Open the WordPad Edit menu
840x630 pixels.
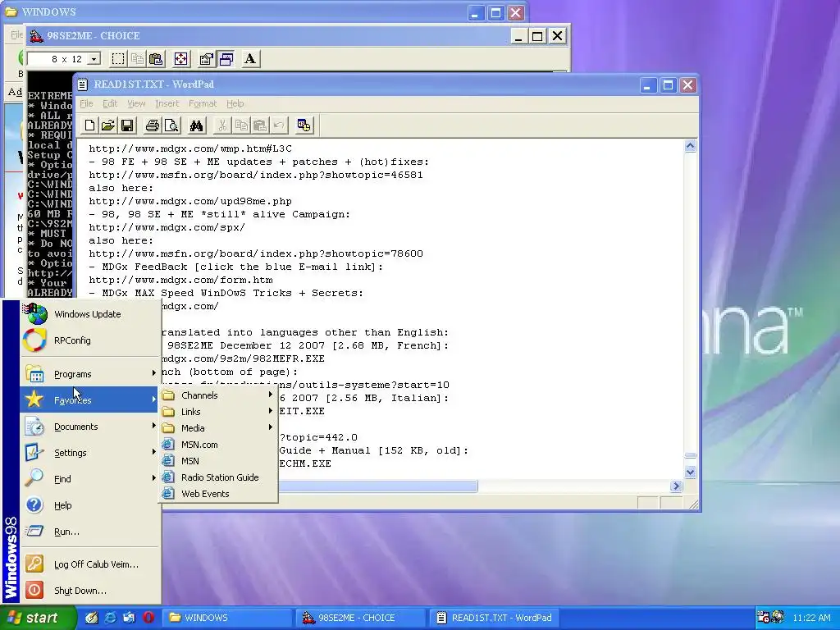[110, 103]
